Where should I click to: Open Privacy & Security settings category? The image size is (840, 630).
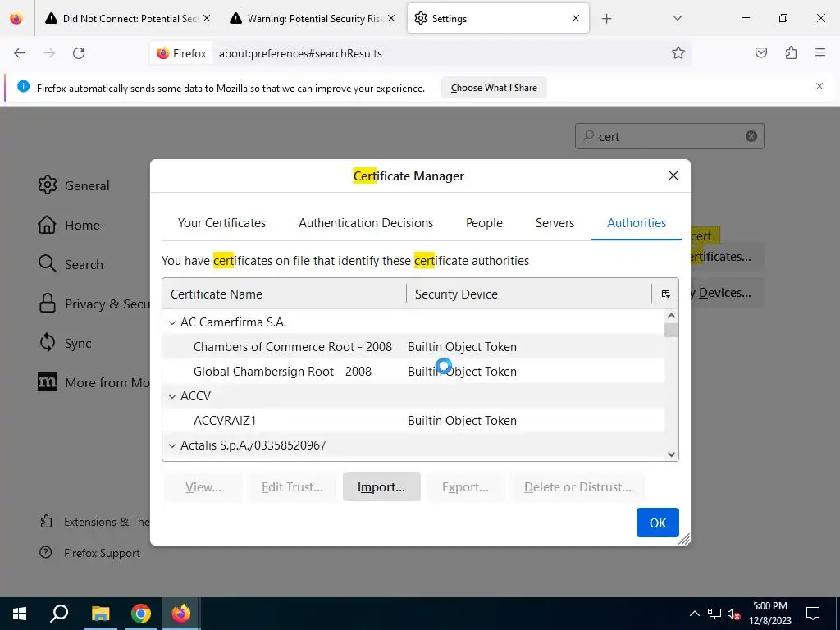tap(94, 304)
